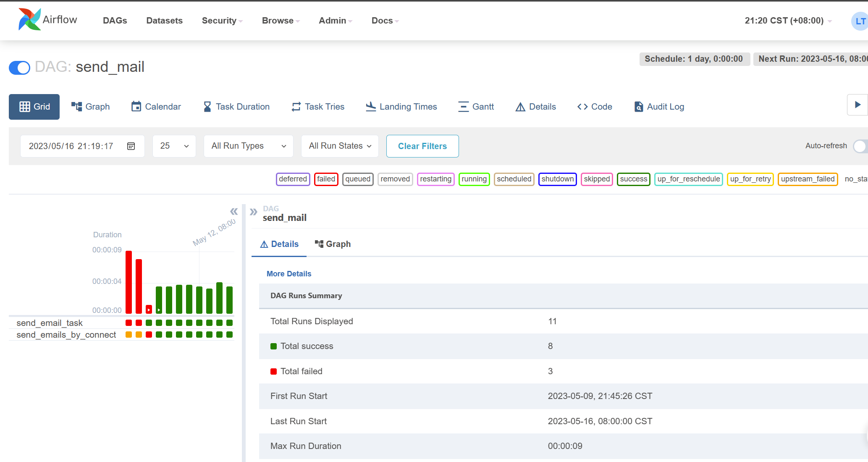
Task: Click last green square in send_emails_by_connect row
Action: tap(229, 335)
